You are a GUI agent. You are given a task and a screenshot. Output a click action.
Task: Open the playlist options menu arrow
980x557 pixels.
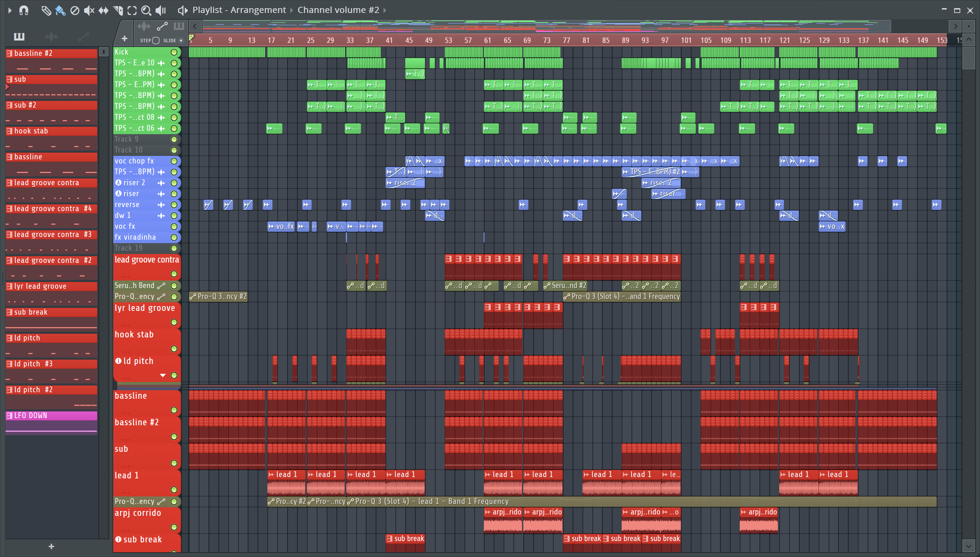(10, 10)
